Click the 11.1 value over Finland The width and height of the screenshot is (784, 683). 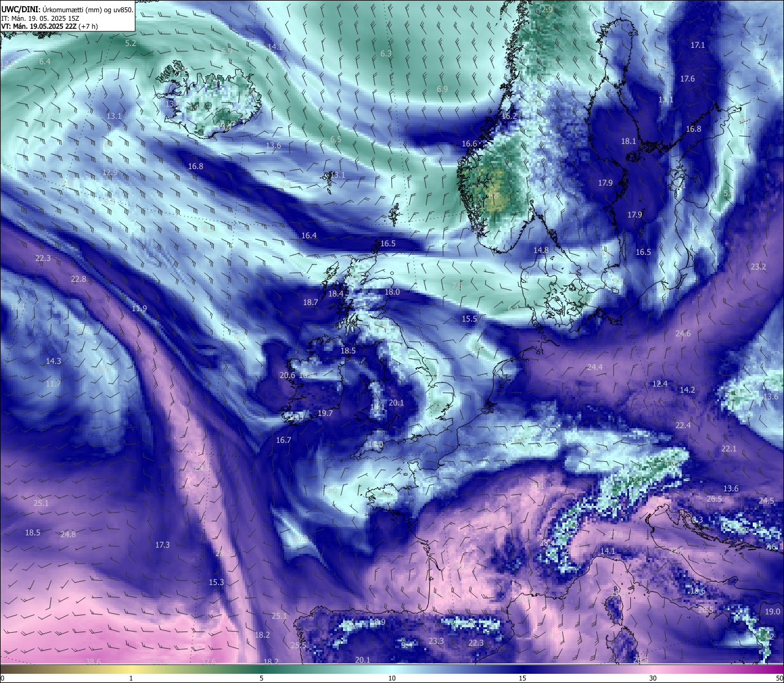tap(666, 99)
